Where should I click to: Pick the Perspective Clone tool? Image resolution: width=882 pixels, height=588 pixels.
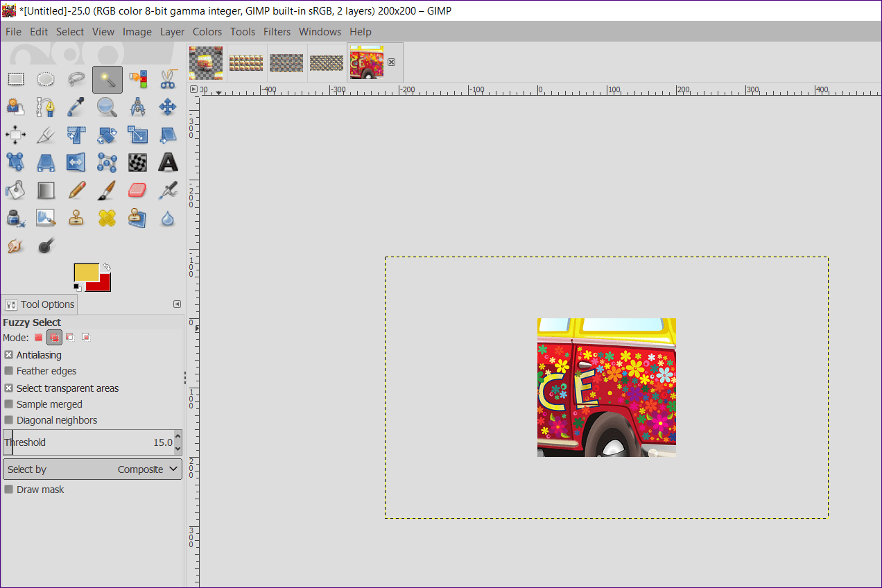pos(137,218)
